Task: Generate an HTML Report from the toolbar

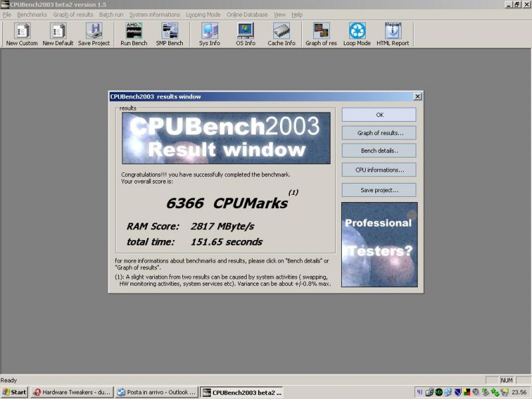Action: click(393, 34)
